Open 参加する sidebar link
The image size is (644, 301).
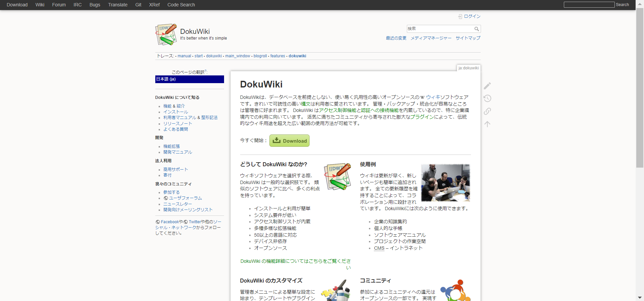pyautogui.click(x=171, y=192)
